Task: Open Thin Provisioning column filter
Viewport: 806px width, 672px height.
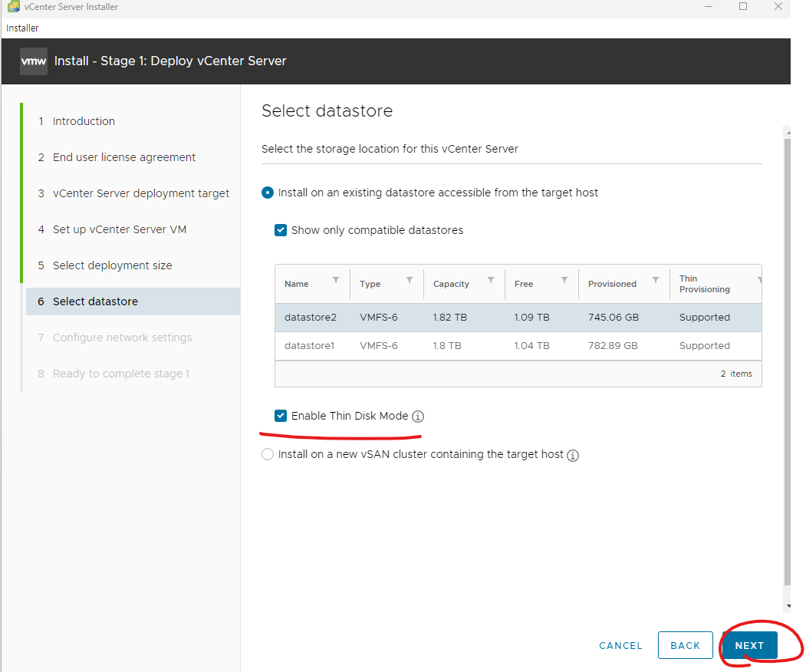Action: click(759, 280)
